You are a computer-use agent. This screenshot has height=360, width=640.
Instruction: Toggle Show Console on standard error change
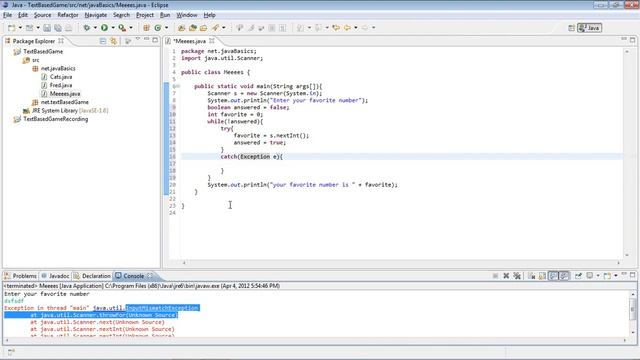click(x=564, y=276)
